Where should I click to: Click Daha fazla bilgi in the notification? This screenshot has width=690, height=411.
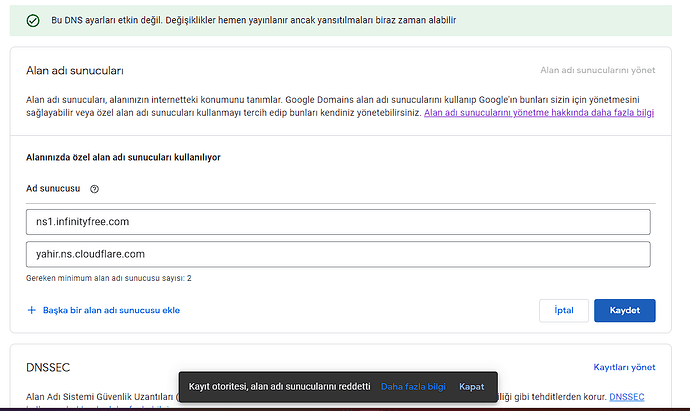(413, 387)
